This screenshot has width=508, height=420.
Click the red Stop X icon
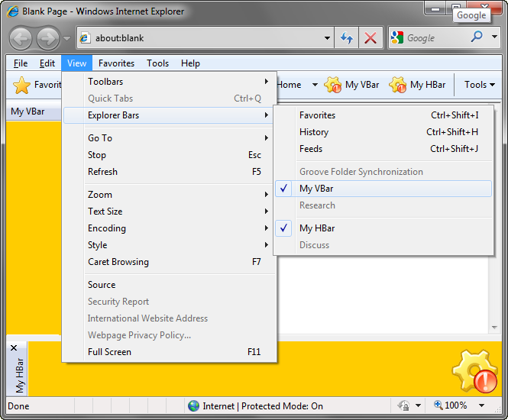(370, 38)
